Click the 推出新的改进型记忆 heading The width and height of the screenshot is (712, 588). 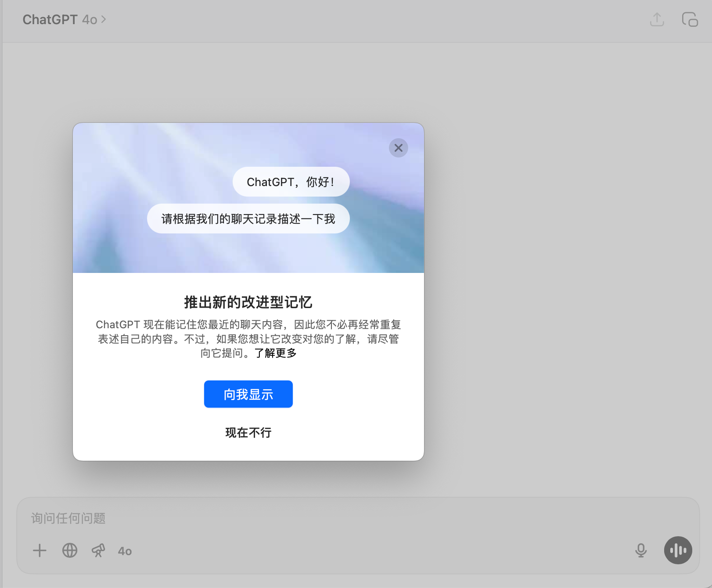click(x=248, y=302)
